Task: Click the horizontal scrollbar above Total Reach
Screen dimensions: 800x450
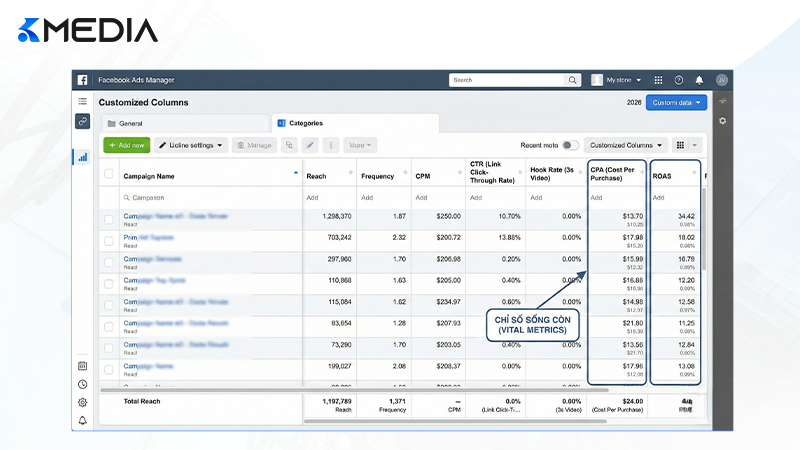Action: pos(354,390)
